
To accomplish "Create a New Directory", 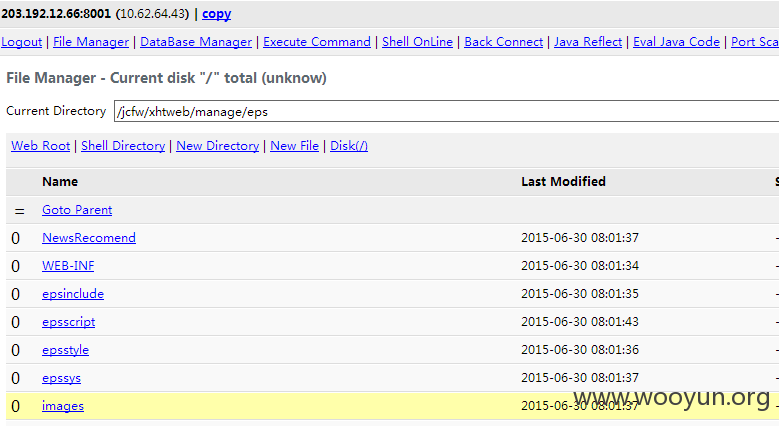I will tap(218, 146).
